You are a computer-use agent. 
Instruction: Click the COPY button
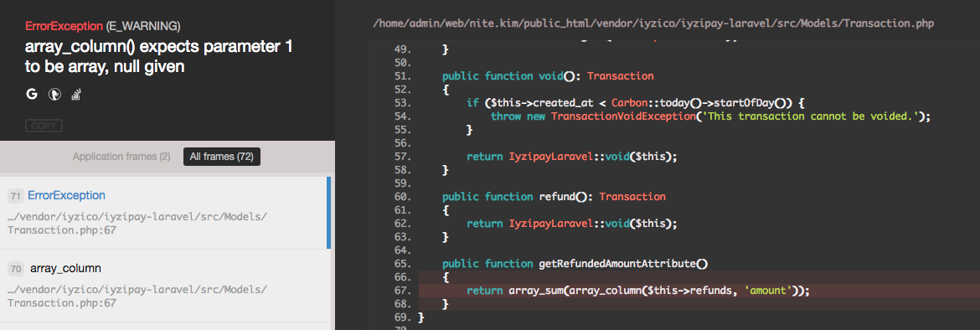pos(44,126)
